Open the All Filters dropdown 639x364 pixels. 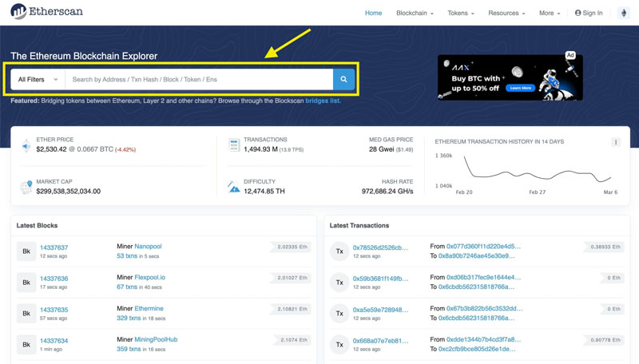[38, 79]
